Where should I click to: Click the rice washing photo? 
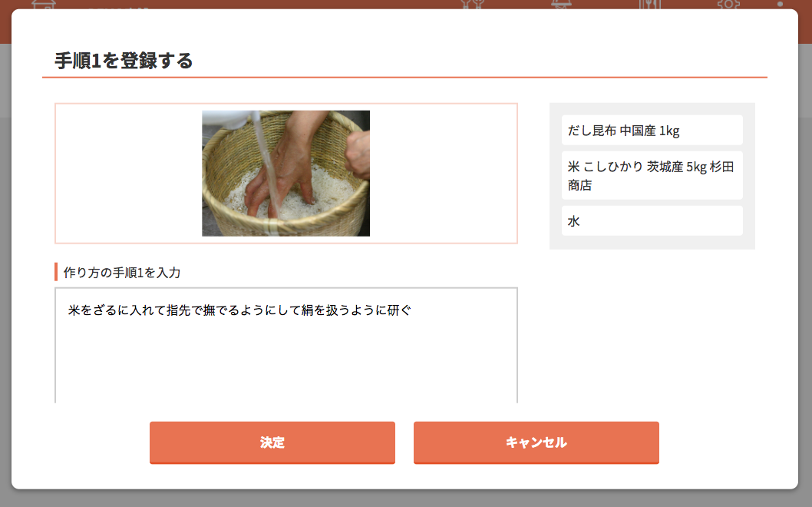tap(286, 173)
